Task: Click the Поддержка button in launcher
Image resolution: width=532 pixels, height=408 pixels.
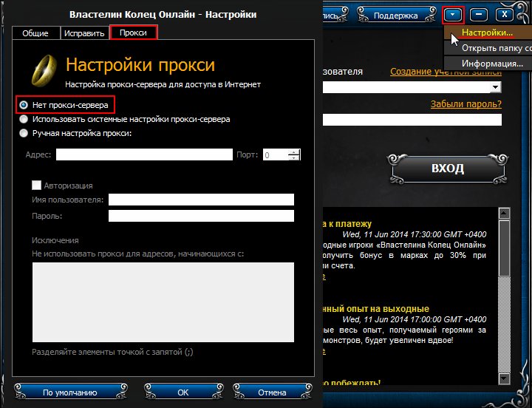Action: click(x=396, y=16)
